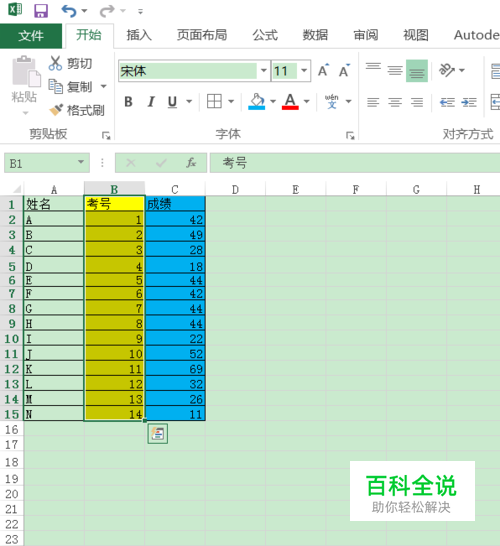This screenshot has height=546, width=500.
Task: Click the 粘贴 button
Action: click(25, 85)
